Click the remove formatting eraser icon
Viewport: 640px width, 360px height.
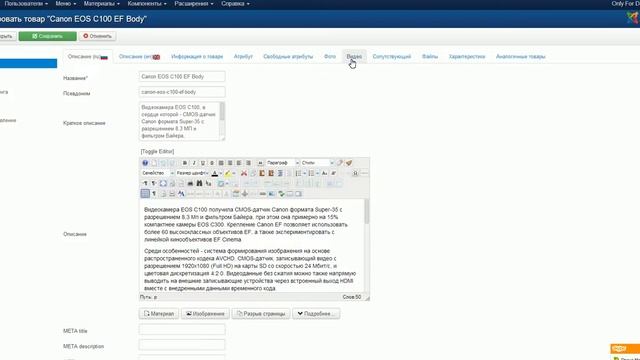pos(340,163)
